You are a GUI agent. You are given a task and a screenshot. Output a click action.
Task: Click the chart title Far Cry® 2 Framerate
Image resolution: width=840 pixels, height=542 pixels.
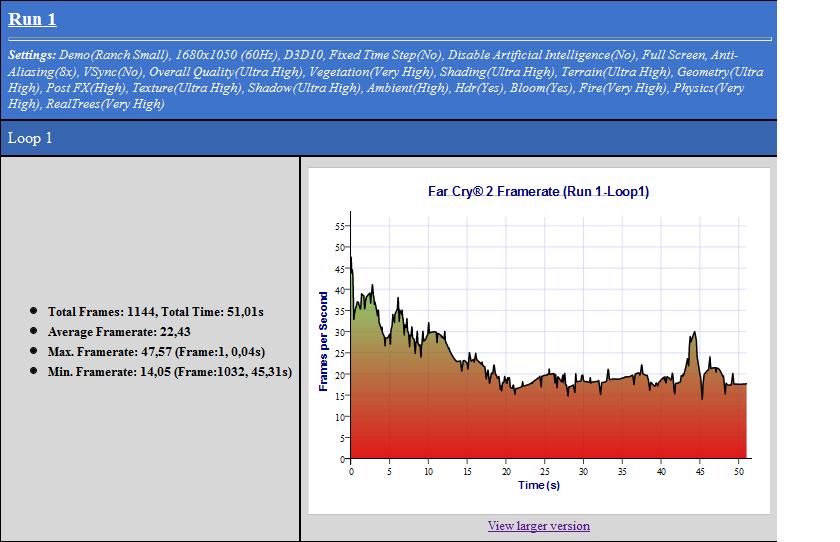pyautogui.click(x=538, y=191)
